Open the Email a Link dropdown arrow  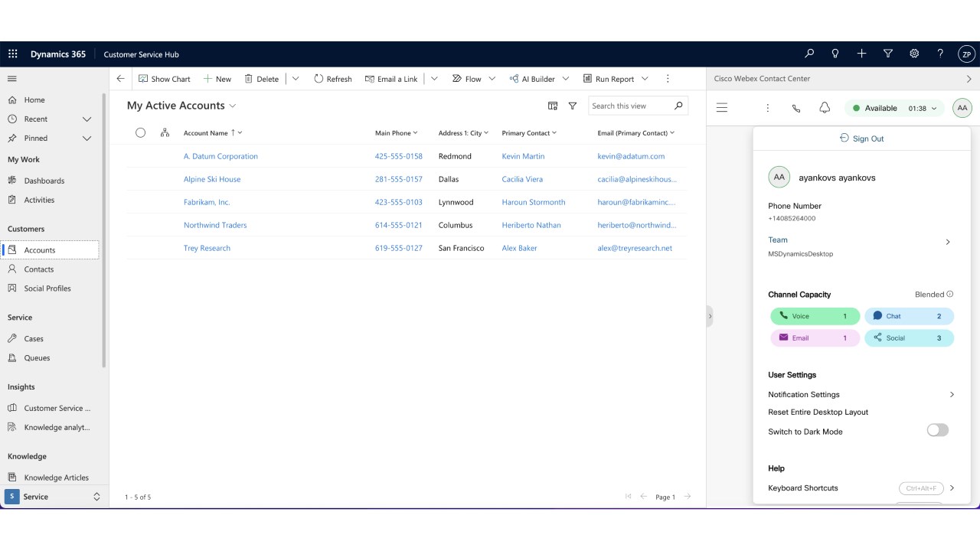click(434, 79)
